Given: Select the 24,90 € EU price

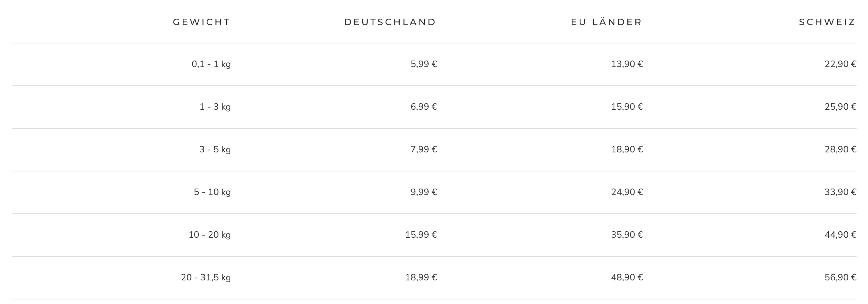Looking at the screenshot, I should (627, 192).
